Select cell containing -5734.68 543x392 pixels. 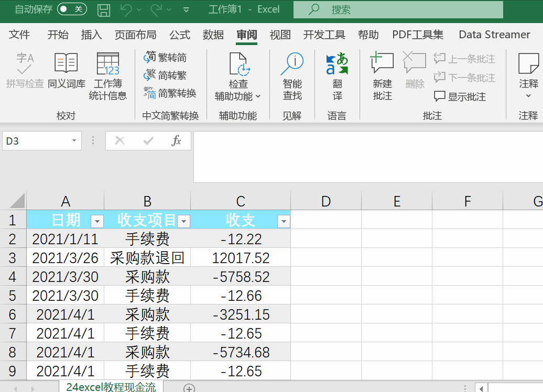click(241, 352)
